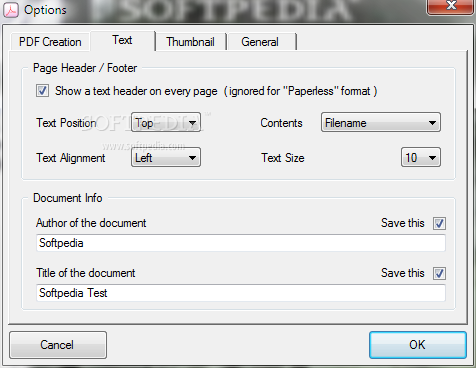Screen dimensions: 476x368
Task: Cancel the Options dialog
Action: [x=58, y=345]
